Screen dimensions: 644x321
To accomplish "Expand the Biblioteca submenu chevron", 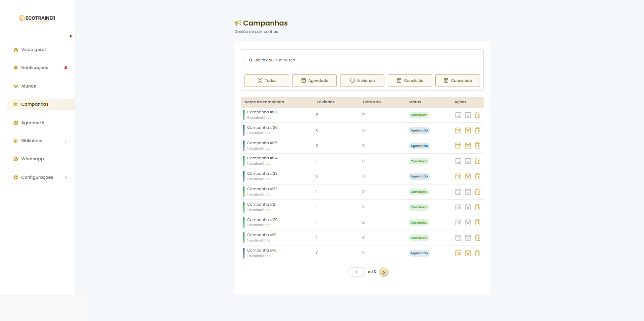I will pos(66,141).
